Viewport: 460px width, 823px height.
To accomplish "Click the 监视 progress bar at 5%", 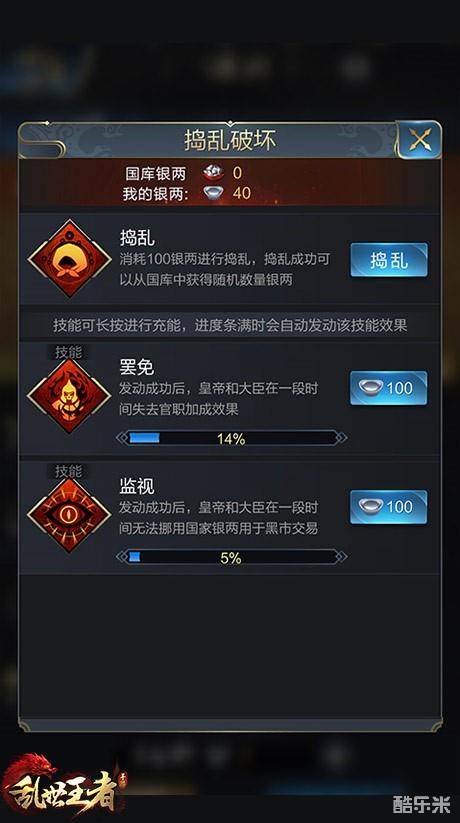I will [232, 557].
